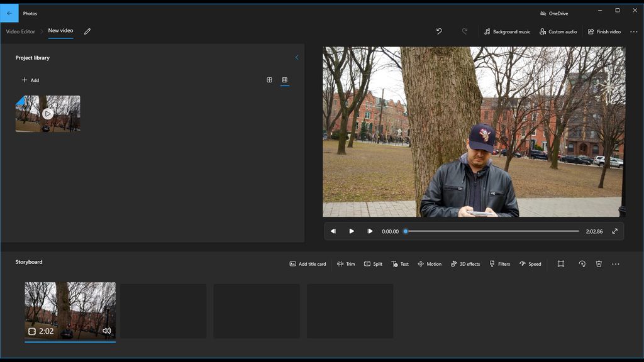The height and width of the screenshot is (362, 644).
Task: Open the storyboard overflow menu
Action: click(616, 264)
